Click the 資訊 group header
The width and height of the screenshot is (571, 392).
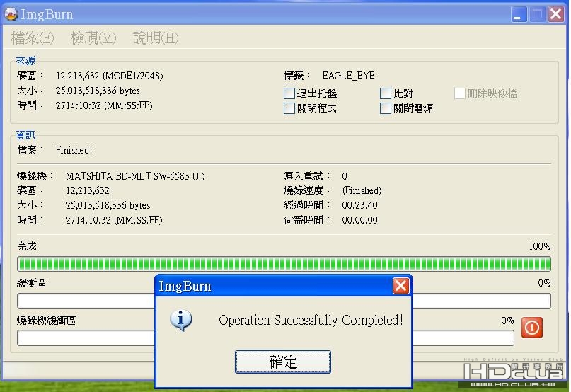point(25,135)
